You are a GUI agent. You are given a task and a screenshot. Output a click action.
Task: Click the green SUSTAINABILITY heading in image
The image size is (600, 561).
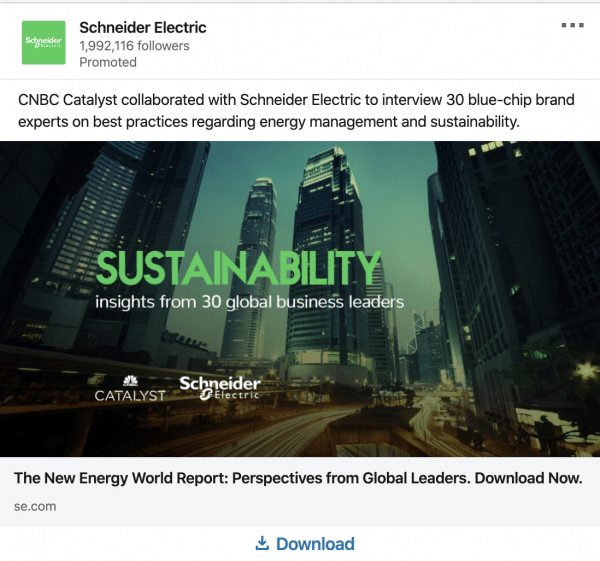click(x=239, y=268)
